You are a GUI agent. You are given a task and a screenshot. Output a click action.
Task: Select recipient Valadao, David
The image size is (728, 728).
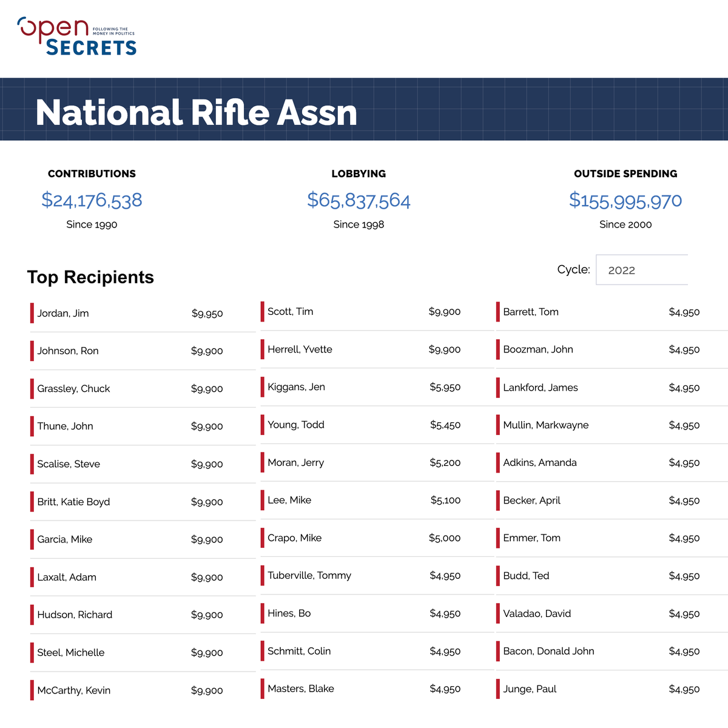pyautogui.click(x=537, y=613)
